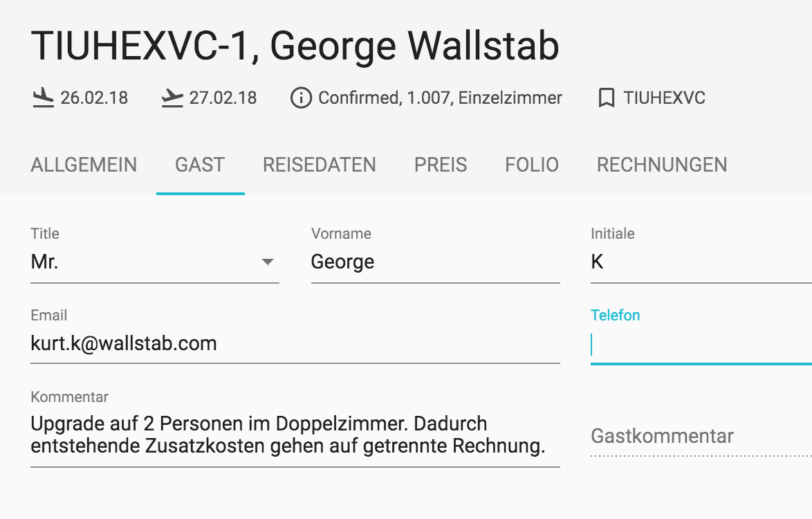Click the Kommentar text area
Image resolution: width=812 pixels, height=519 pixels.
(295, 435)
